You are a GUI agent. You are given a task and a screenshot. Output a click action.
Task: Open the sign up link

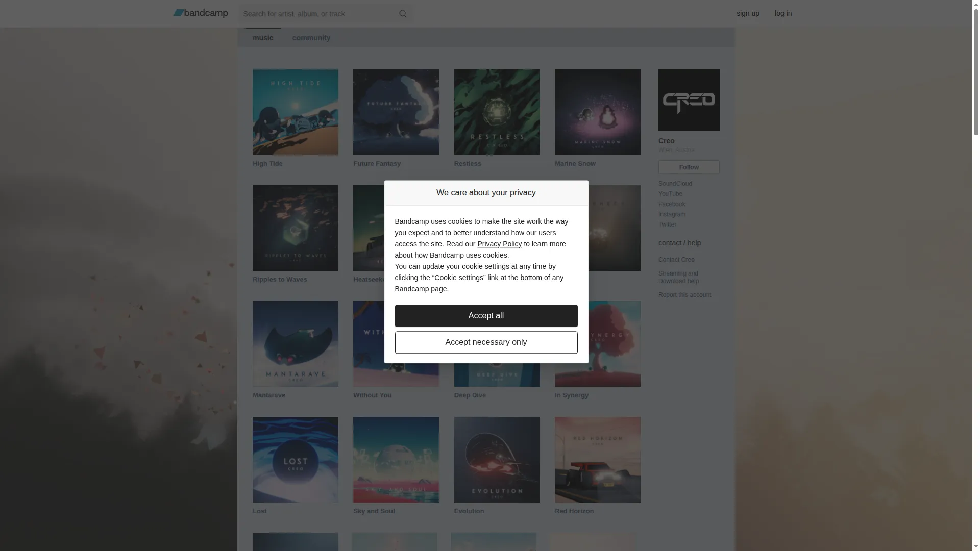748,13
